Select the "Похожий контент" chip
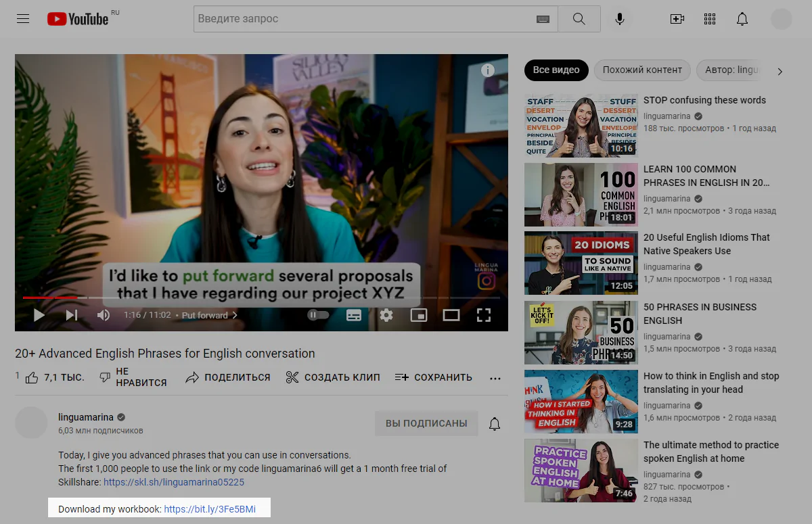This screenshot has width=812, height=524. 642,70
